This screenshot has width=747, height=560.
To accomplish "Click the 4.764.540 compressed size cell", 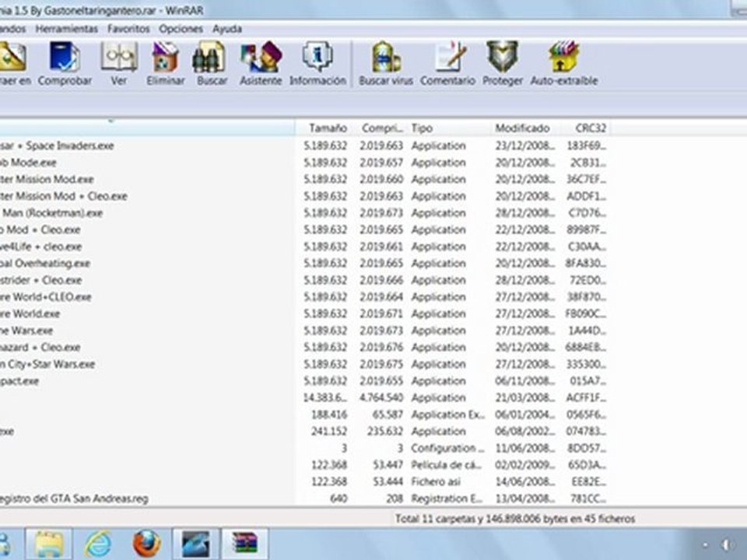I will (x=381, y=397).
